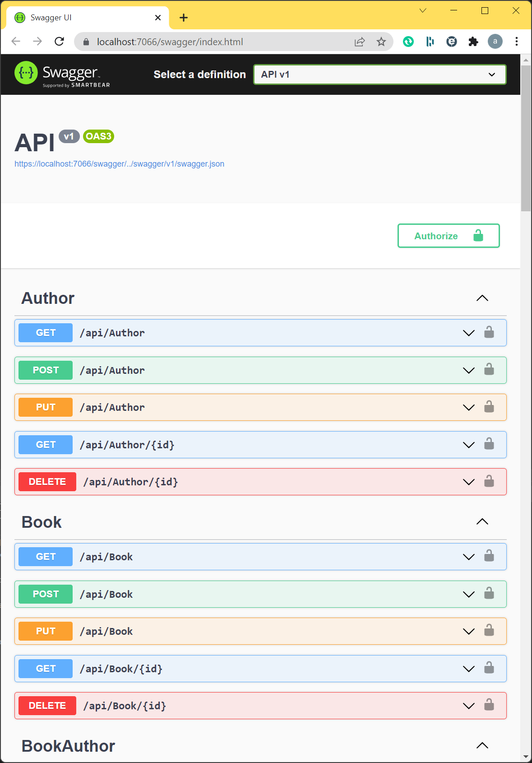
Task: Click the scrollbar down arrow
Action: (526, 756)
